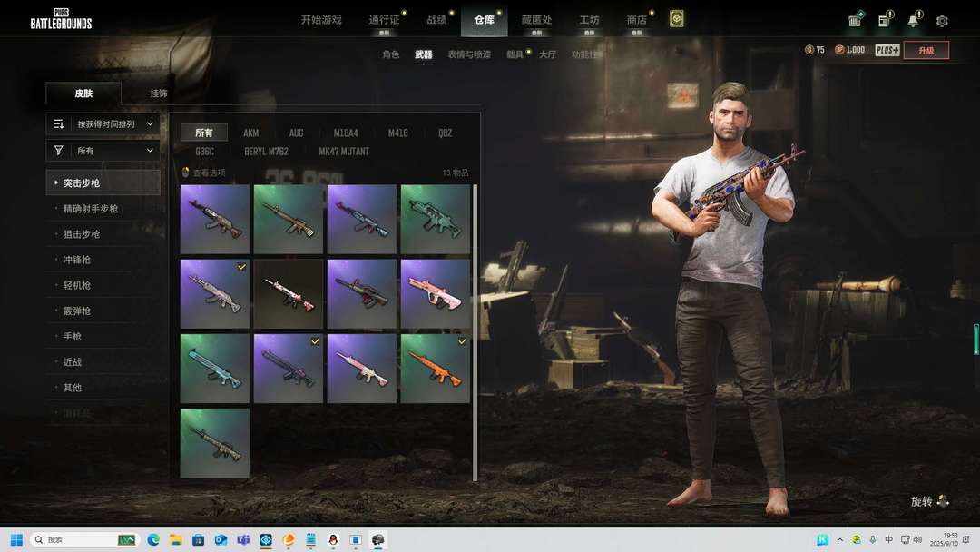Viewport: 980px width, 552px height.
Task: Open the 通行证 tab
Action: (x=384, y=19)
